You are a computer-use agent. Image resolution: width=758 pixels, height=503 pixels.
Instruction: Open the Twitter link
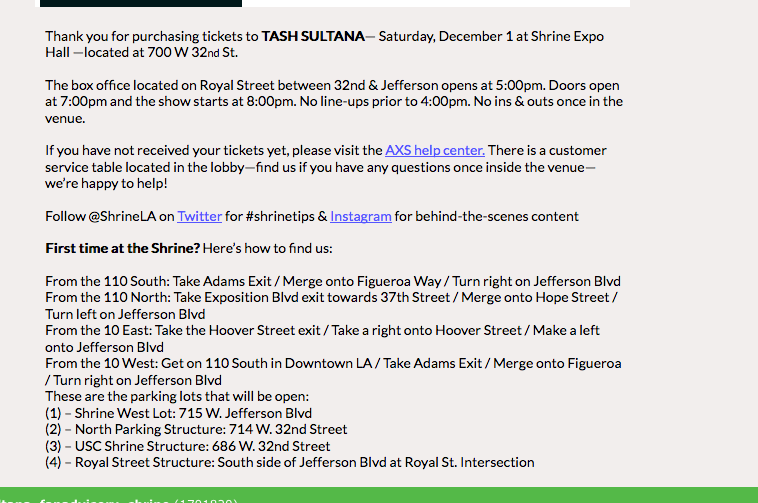point(199,216)
